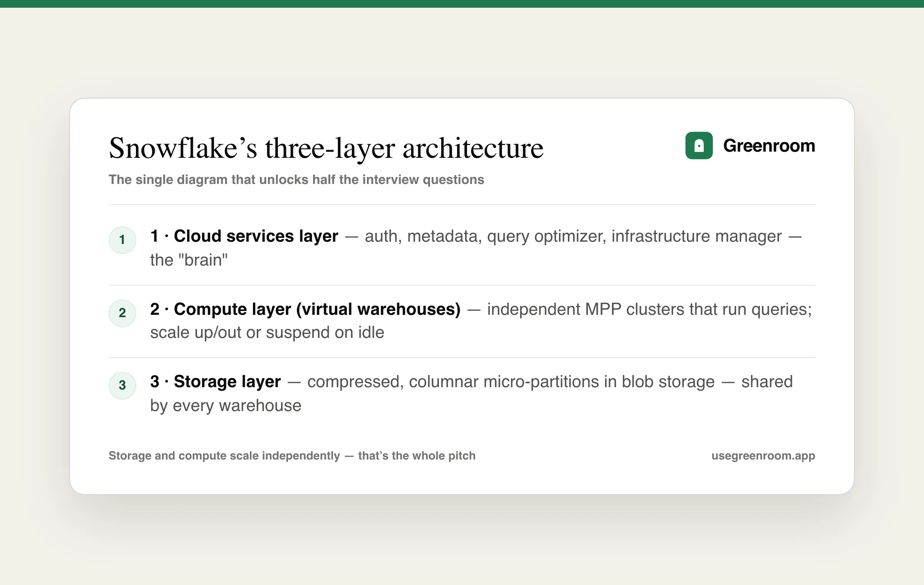
Task: Click the text 'by every warehouse'
Action: pos(226,405)
